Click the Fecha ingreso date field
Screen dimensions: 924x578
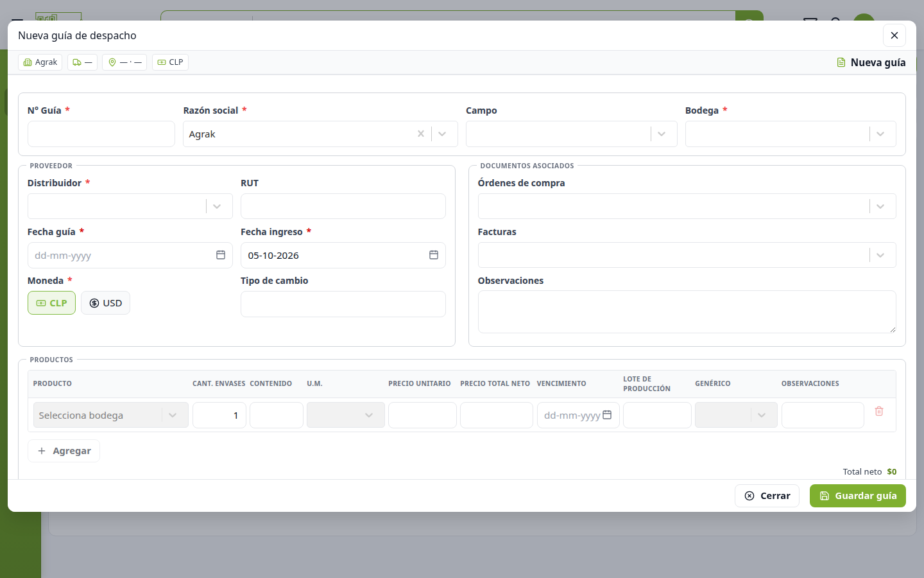pyautogui.click(x=343, y=255)
